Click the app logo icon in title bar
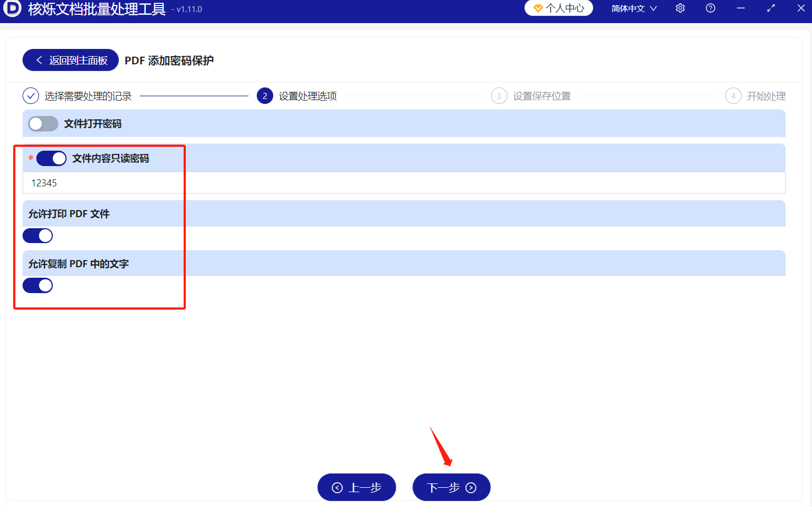 tap(12, 9)
